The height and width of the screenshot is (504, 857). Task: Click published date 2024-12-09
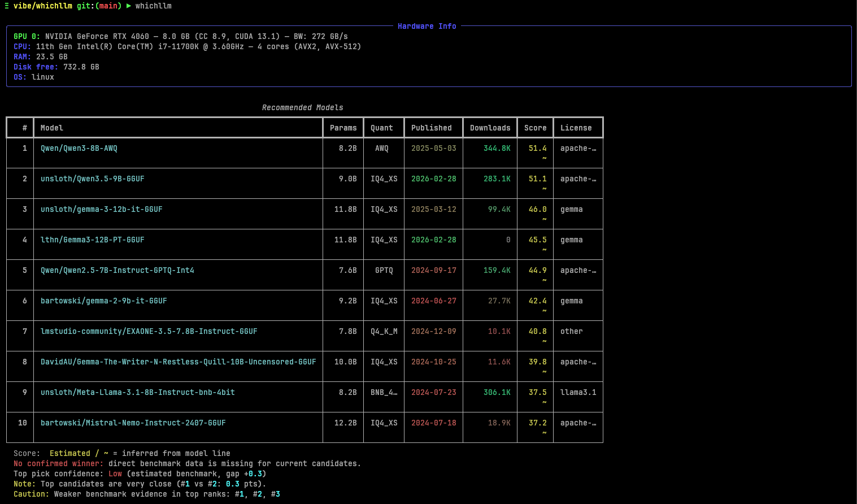[434, 332]
